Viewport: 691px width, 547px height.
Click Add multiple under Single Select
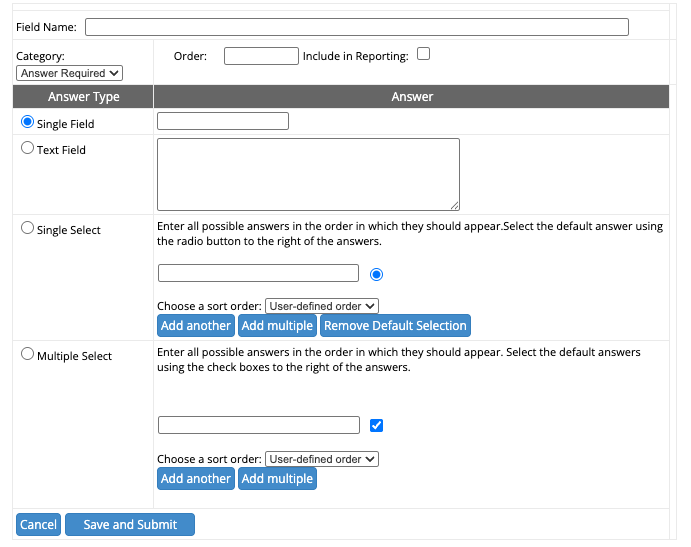tap(277, 326)
